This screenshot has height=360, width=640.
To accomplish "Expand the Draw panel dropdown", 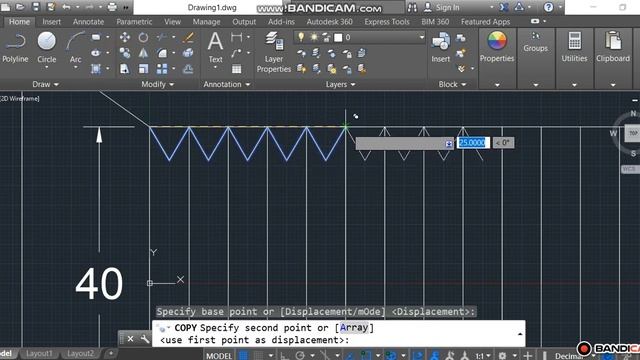I will coord(45,84).
